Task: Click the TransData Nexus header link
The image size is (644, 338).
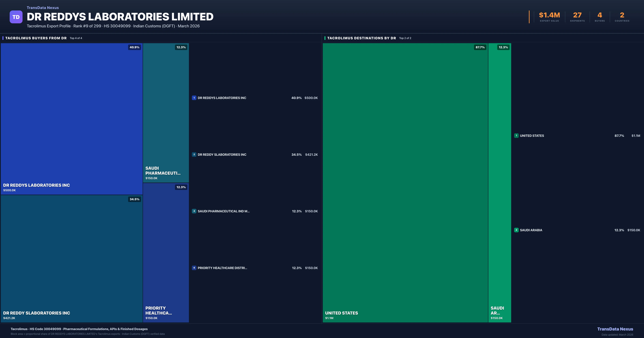Action: point(43,8)
